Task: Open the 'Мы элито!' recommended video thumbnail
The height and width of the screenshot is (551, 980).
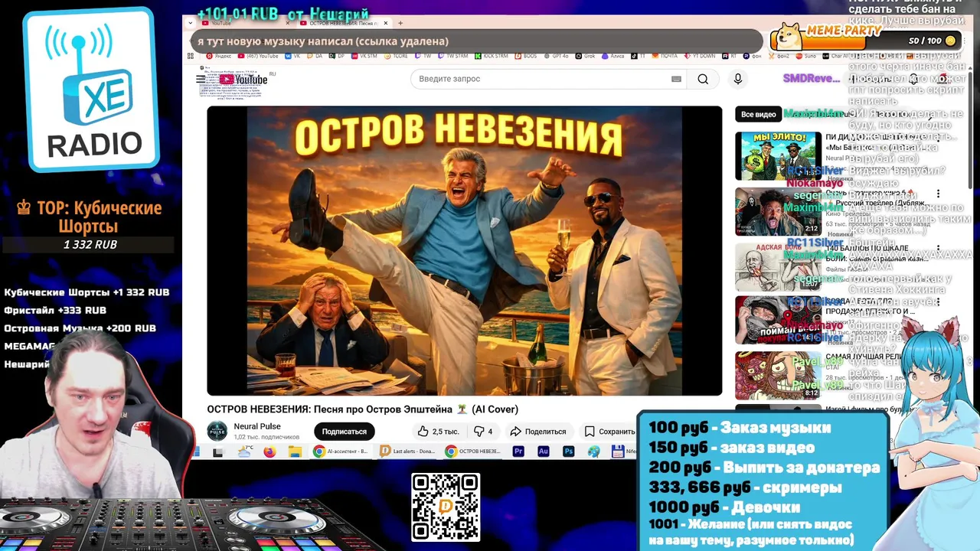Action: [x=778, y=156]
